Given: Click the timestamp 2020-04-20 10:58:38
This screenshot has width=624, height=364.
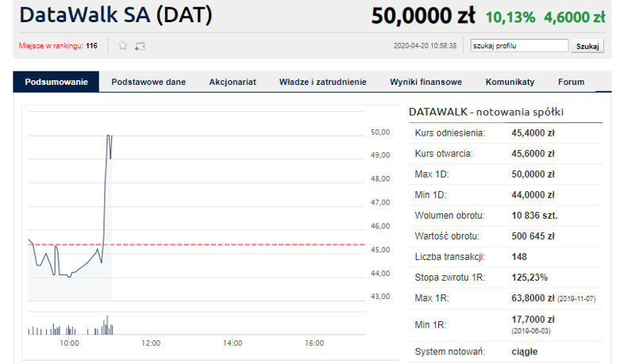Looking at the screenshot, I should click(x=425, y=46).
